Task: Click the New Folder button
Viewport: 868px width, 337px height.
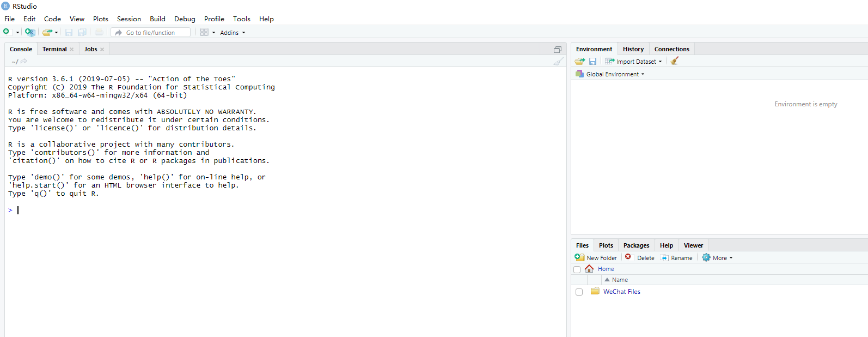Action: [x=596, y=258]
